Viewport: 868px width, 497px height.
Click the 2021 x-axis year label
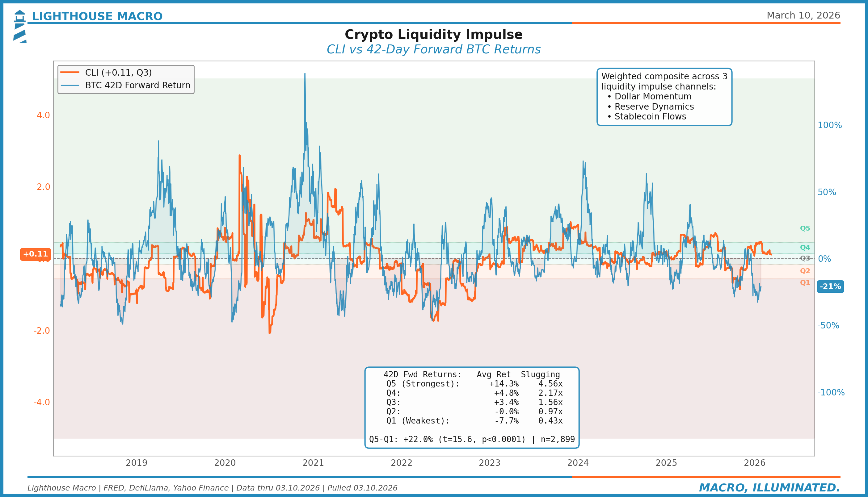point(313,463)
